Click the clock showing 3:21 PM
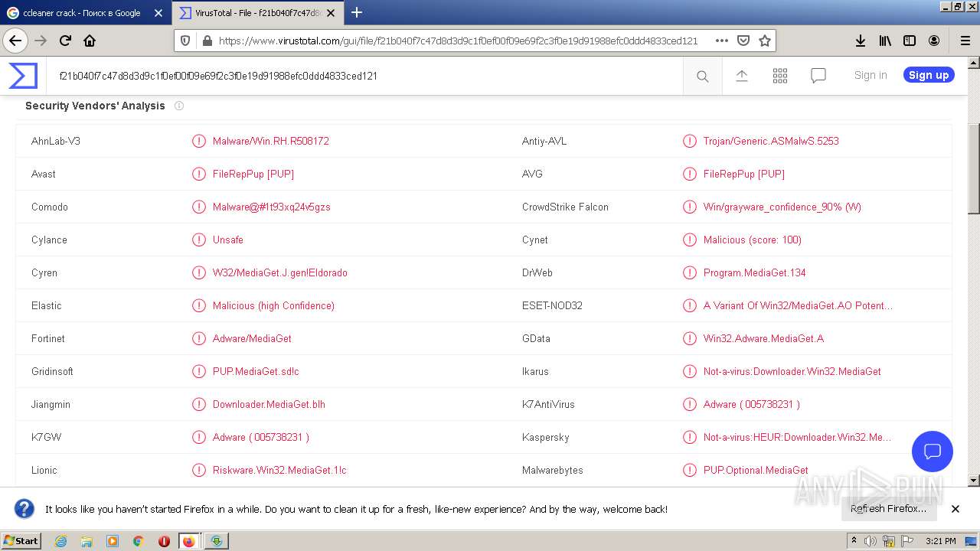Image resolution: width=980 pixels, height=551 pixels. pyautogui.click(x=941, y=541)
